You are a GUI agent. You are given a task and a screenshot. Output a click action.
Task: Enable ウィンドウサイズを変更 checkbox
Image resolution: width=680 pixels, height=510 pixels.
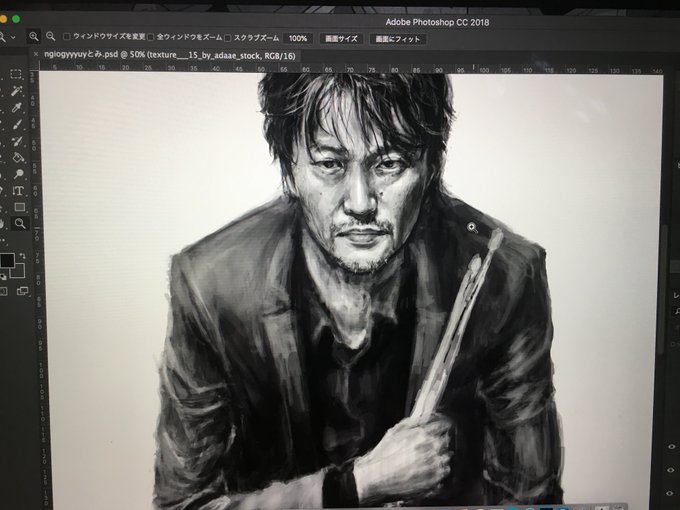coord(66,37)
